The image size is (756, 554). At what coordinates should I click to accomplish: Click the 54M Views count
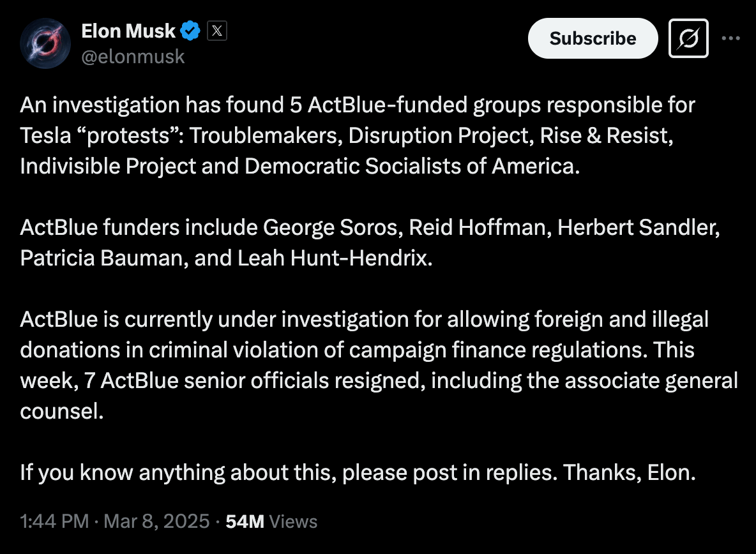(271, 521)
